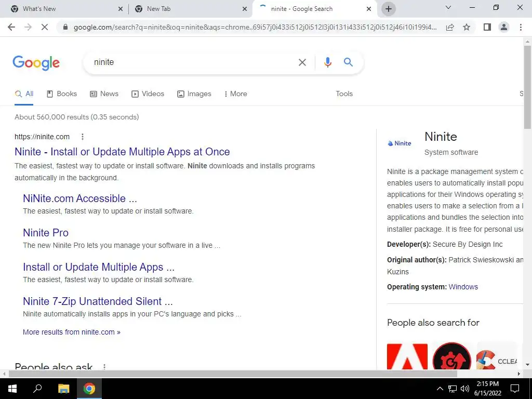
Task: Open the red gear driver booster thumbnail
Action: coord(451,356)
